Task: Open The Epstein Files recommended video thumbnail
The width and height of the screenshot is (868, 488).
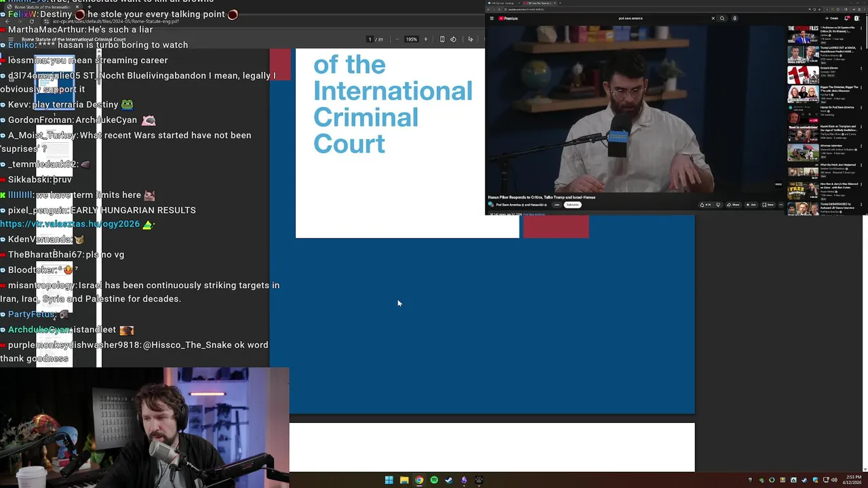Action: [803, 35]
